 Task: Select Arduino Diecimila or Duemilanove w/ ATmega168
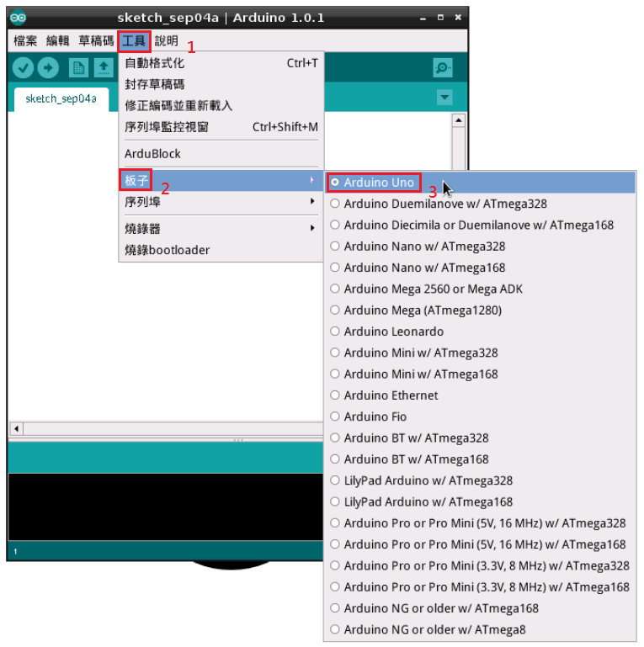pos(480,225)
